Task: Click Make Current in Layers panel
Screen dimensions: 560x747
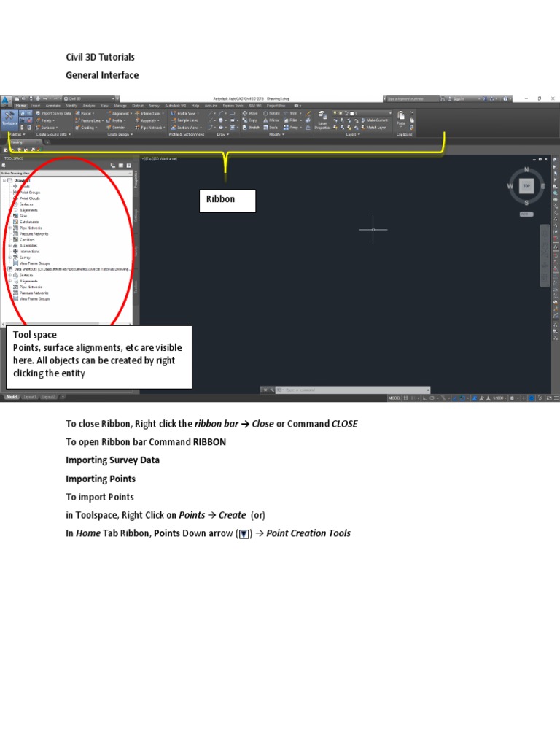Action: click(375, 120)
